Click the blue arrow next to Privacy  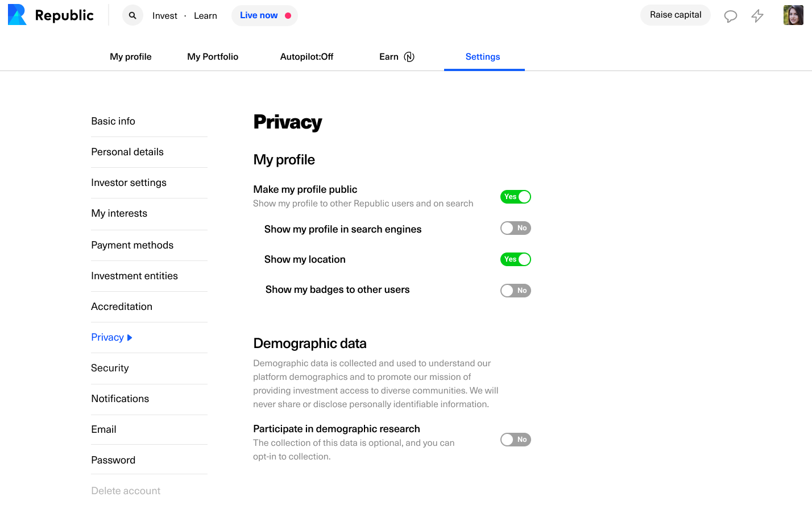[130, 338]
